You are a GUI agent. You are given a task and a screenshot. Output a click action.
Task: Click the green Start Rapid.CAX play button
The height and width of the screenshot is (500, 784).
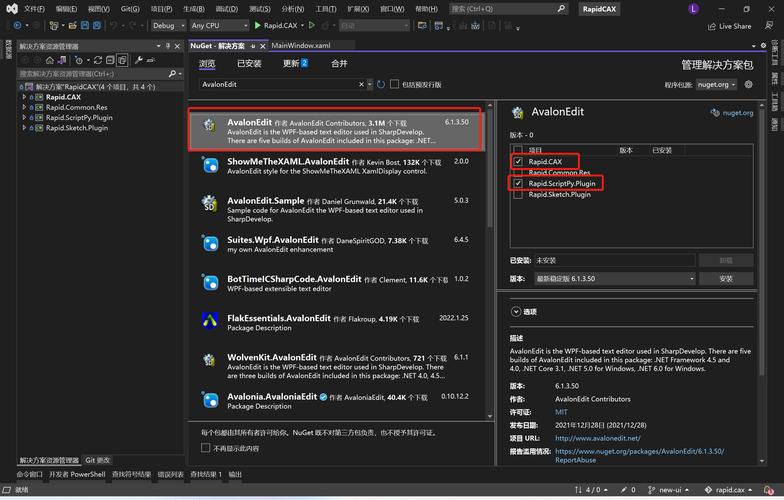coord(258,26)
